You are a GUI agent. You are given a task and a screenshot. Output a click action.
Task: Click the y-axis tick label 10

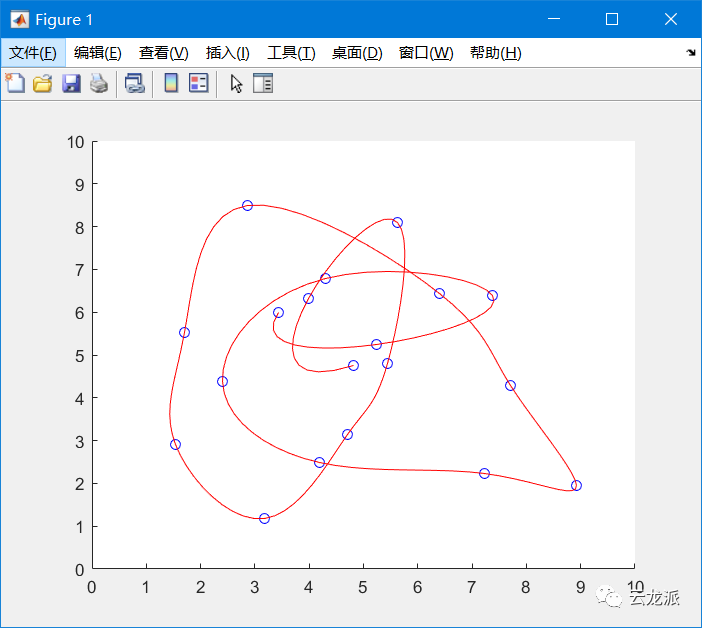point(76,142)
